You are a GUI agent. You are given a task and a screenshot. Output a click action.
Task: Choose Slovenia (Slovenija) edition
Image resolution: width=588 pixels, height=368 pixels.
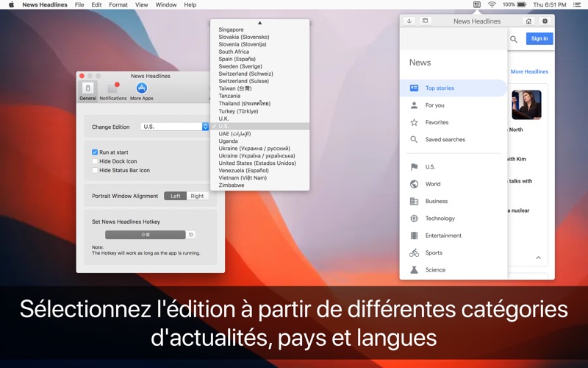click(260, 44)
